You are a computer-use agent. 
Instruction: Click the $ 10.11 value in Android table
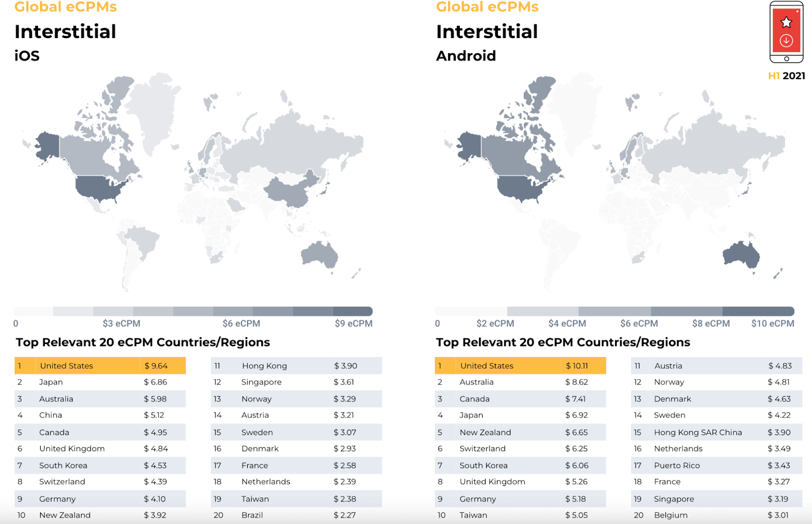click(577, 366)
